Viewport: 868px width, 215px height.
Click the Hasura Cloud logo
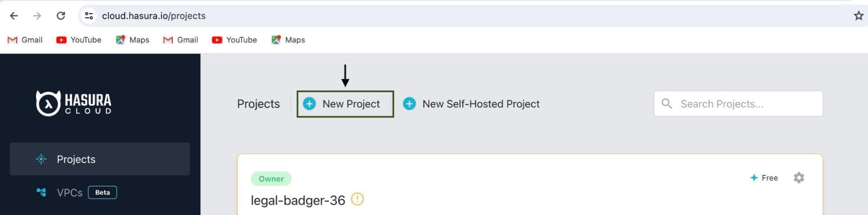point(74,103)
